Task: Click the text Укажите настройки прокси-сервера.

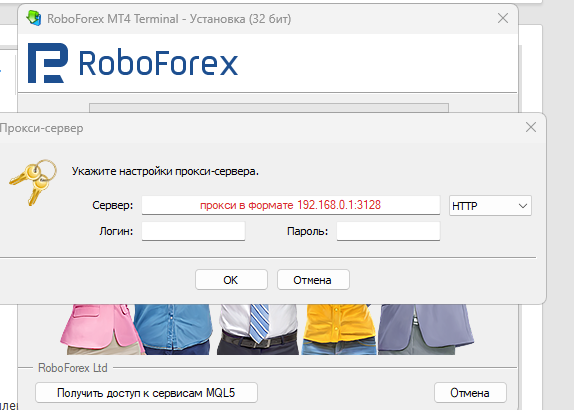Action: tap(165, 171)
